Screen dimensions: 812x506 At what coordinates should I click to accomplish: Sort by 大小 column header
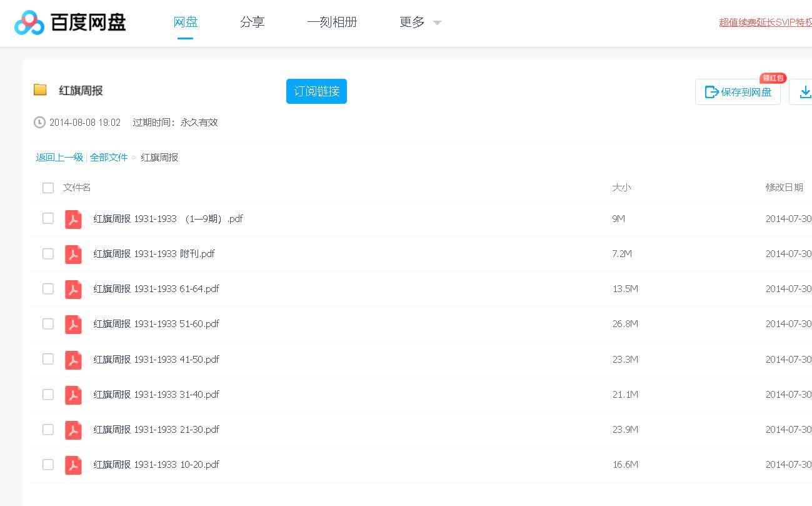click(x=621, y=188)
